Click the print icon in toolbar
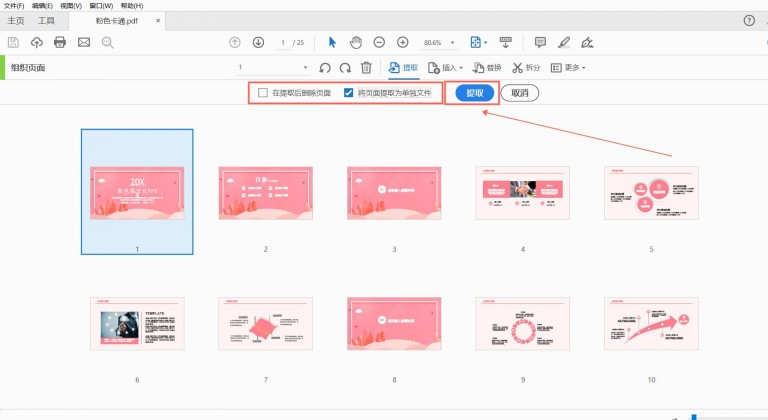 (x=60, y=42)
